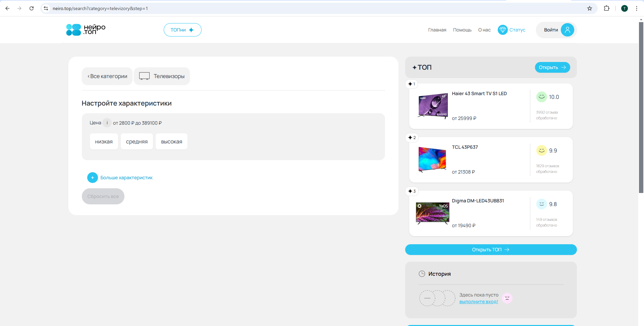Click the 3992 отзыва обработано text
The height and width of the screenshot is (326, 644).
click(x=547, y=115)
